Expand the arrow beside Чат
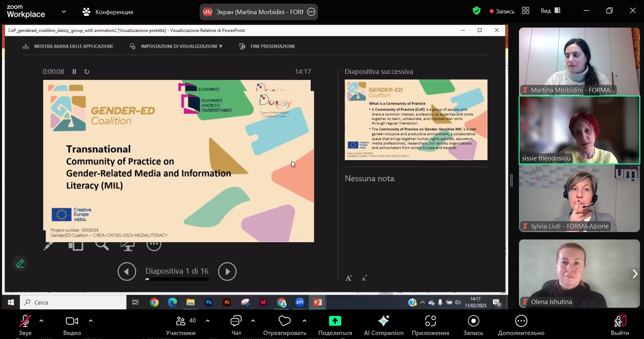Viewport: 644px width, 339px height. 253,321
